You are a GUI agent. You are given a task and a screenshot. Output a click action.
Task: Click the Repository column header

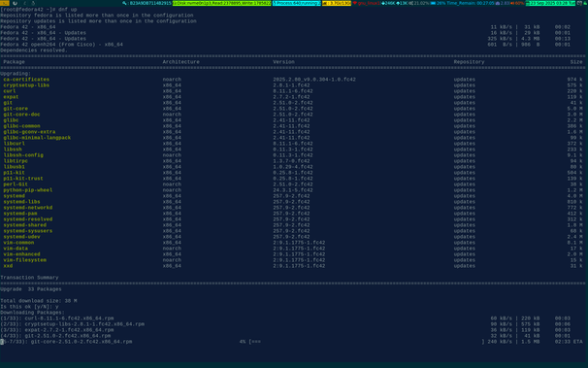[469, 62]
